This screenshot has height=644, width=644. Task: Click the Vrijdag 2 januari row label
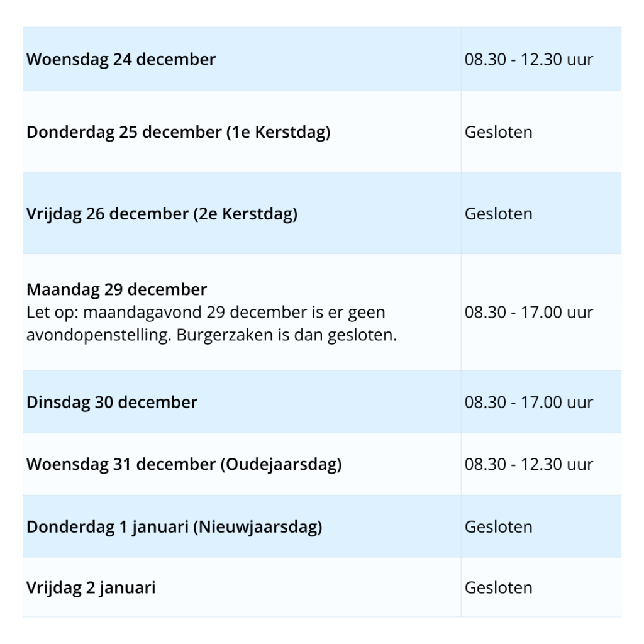point(91,588)
